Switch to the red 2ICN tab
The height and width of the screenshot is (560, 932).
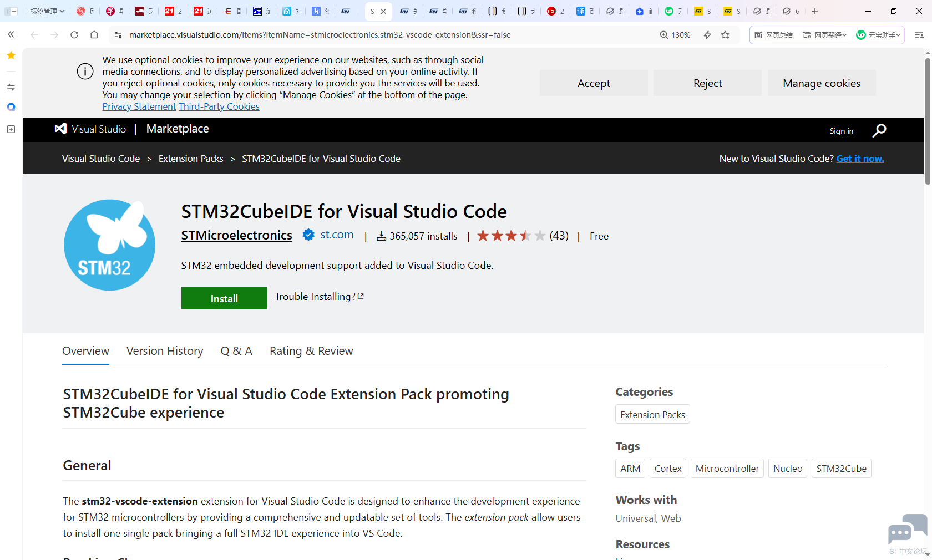555,11
